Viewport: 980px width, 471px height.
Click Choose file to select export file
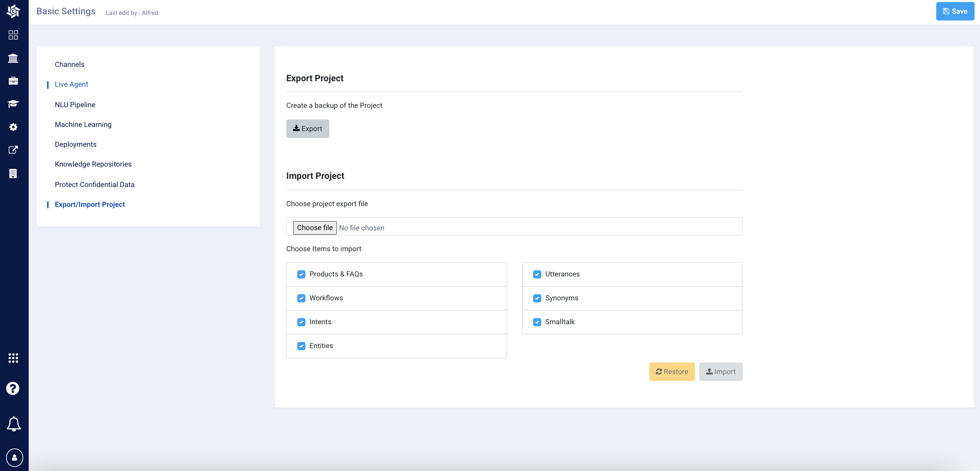pos(315,228)
